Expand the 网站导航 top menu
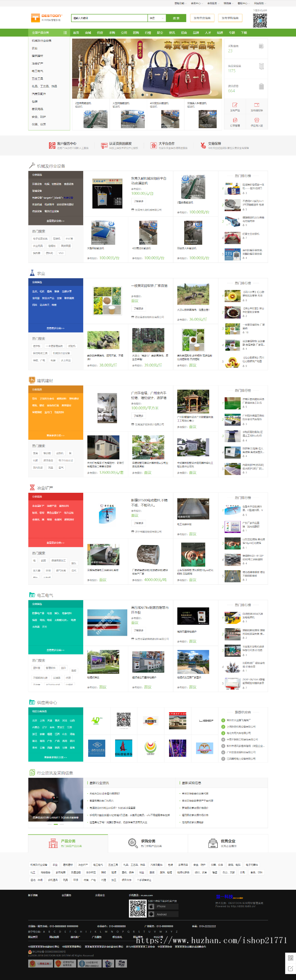 (x=259, y=3)
